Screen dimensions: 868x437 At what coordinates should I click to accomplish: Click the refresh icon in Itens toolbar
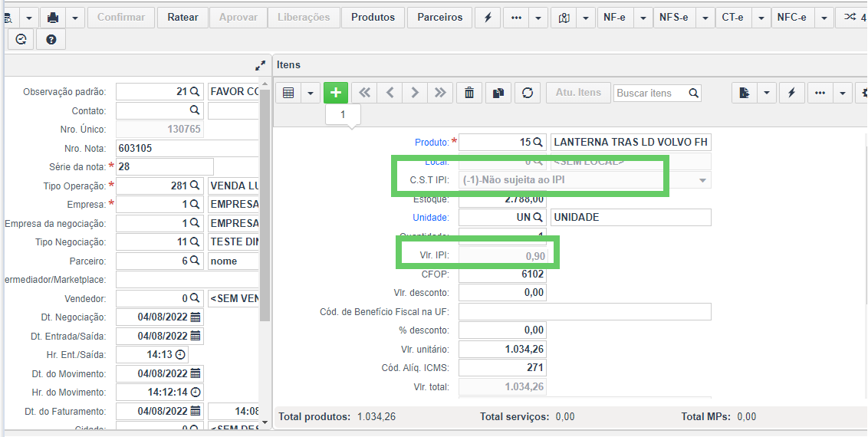tap(528, 93)
